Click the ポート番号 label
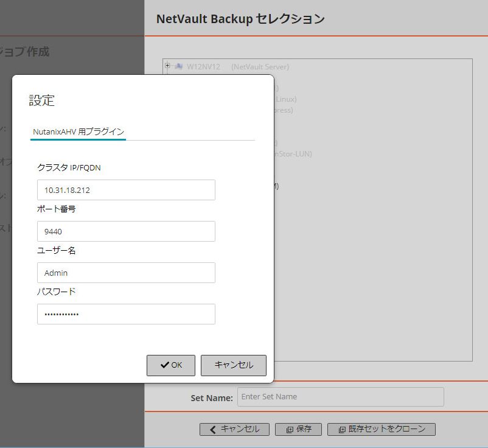The width and height of the screenshot is (488, 448). tap(56, 209)
